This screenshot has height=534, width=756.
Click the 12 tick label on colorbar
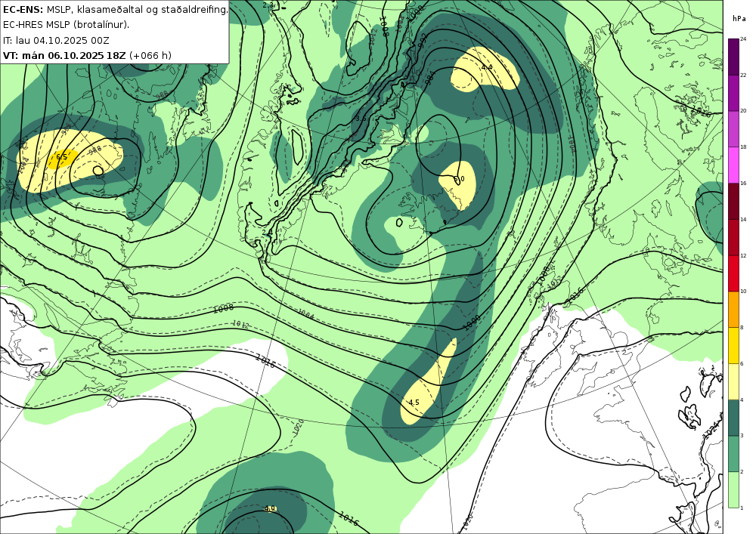pos(743,255)
